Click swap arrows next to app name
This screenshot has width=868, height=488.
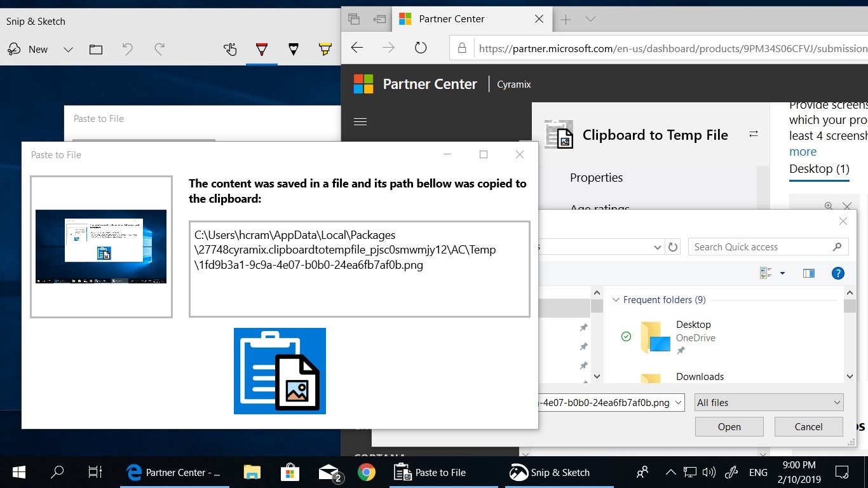point(754,134)
